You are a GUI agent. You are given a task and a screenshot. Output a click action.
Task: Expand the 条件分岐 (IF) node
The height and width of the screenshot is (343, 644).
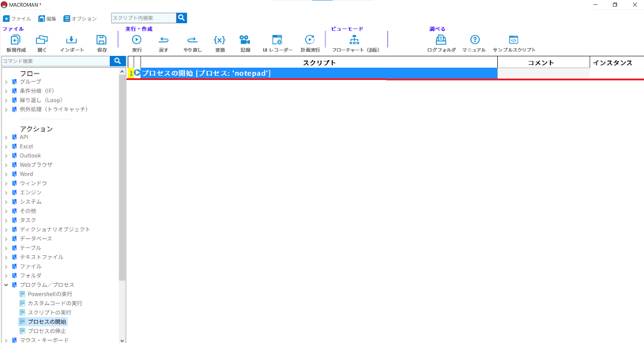tap(6, 91)
